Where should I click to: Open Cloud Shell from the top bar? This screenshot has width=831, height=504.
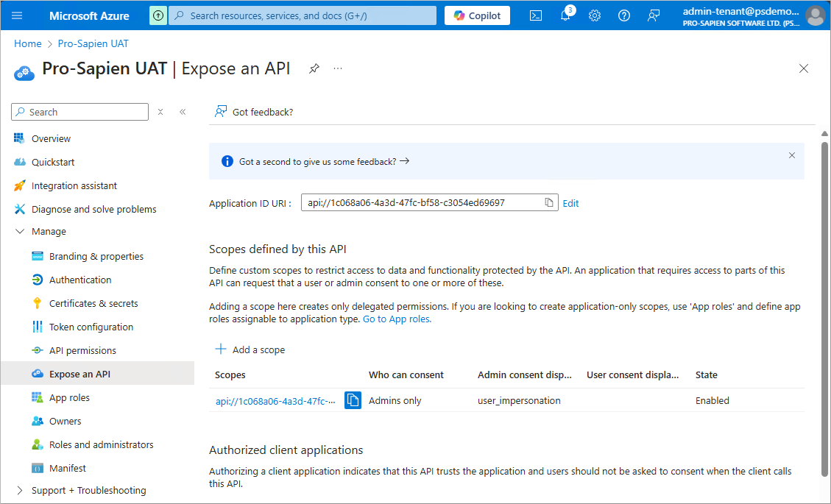pyautogui.click(x=536, y=15)
